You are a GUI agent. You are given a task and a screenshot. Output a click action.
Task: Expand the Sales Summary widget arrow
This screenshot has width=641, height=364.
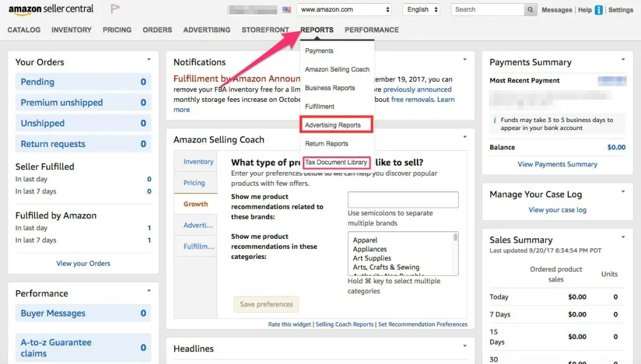point(623,238)
